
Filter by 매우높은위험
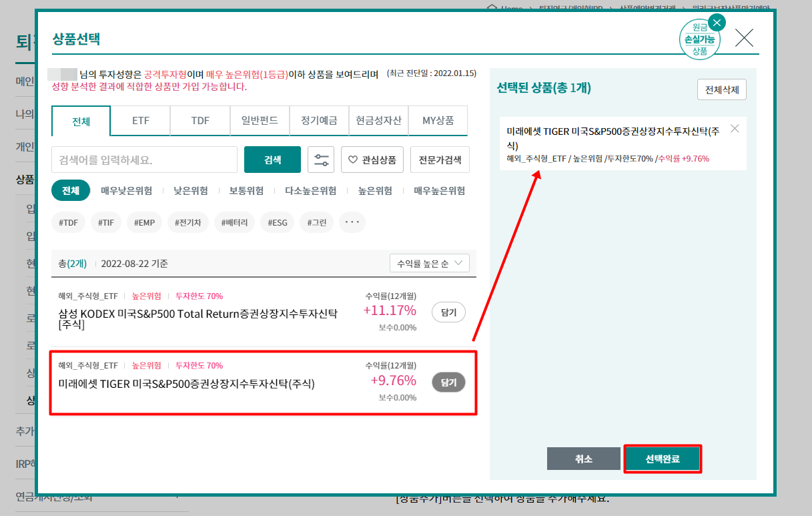[x=439, y=191]
